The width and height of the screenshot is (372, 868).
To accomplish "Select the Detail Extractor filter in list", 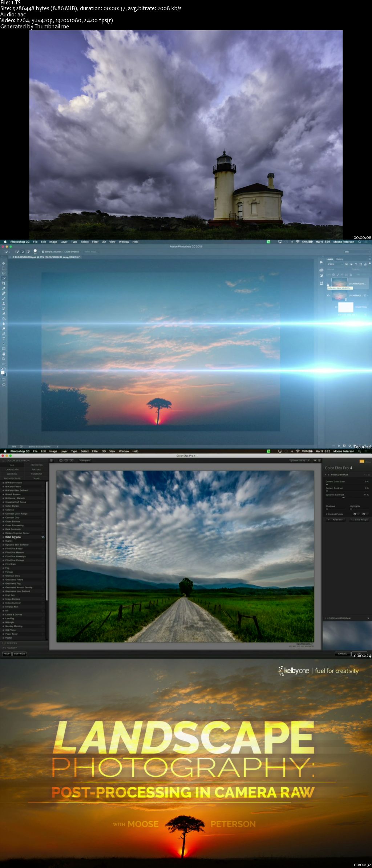I will 13,537.
